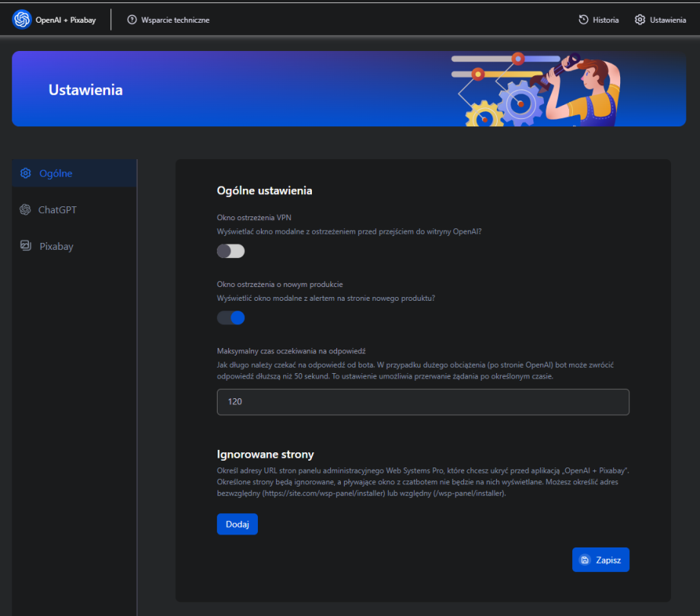The height and width of the screenshot is (616, 700).
Task: Enable the VPN warning modal toggle
Action: 231,251
